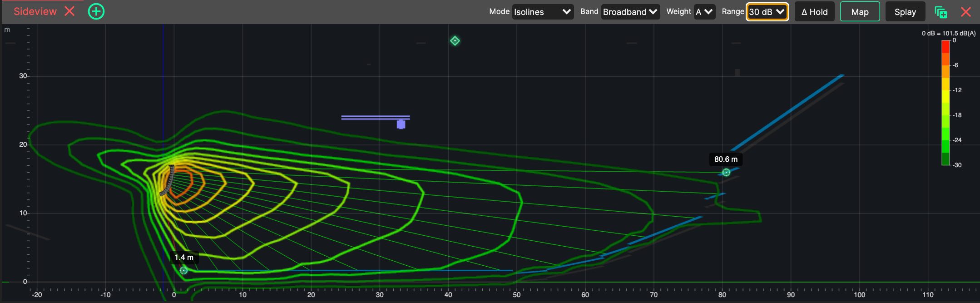Click the 1.4 m distance label
The width and height of the screenshot is (980, 303).
[x=184, y=258]
